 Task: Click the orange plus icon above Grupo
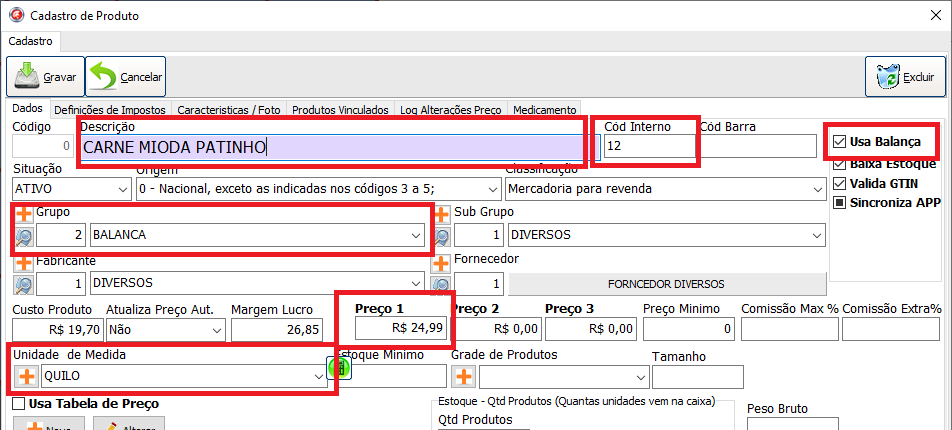(24, 214)
